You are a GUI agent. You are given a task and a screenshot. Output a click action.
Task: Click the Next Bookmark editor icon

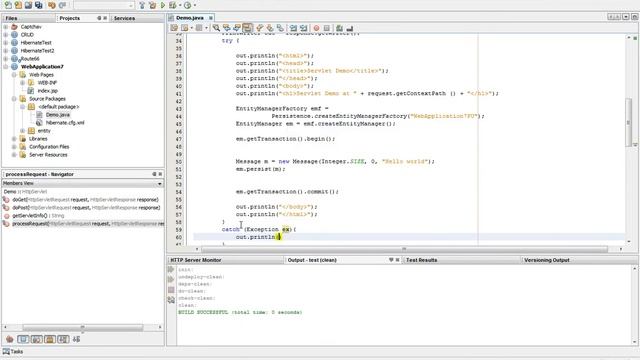coord(270,28)
